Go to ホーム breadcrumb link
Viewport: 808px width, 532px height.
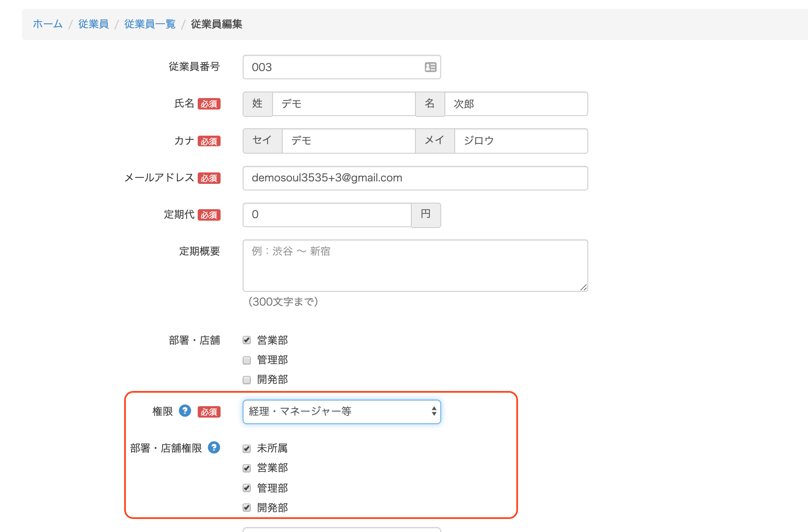coord(47,24)
